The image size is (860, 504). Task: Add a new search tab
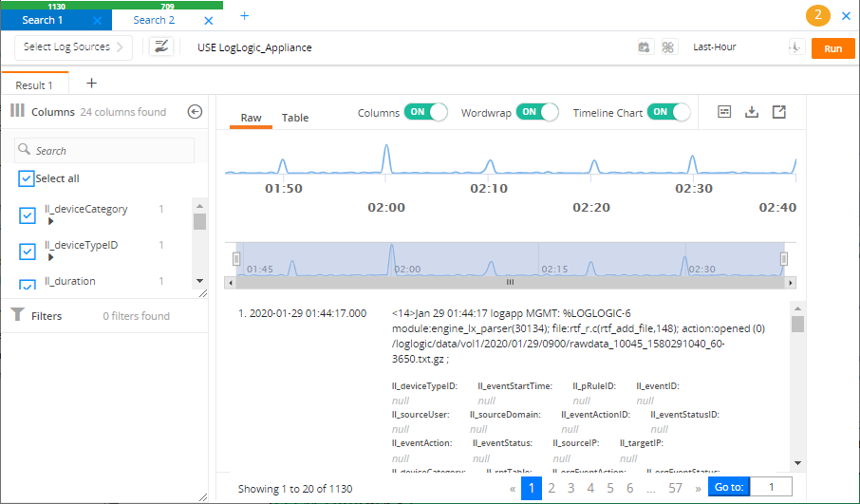pos(245,16)
